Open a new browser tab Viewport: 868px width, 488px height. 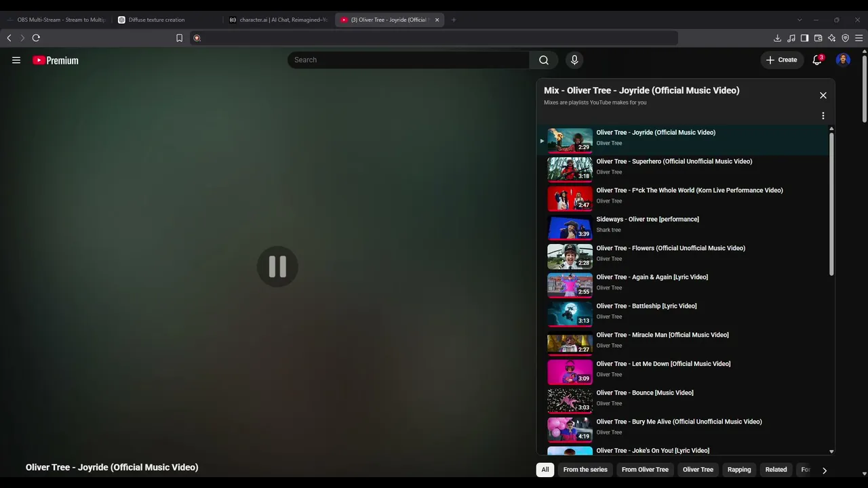454,20
